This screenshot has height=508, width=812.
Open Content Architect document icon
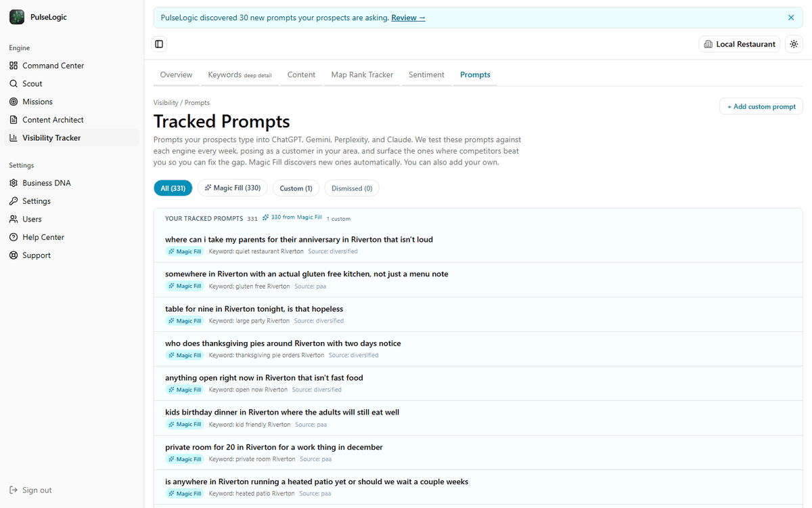click(14, 120)
